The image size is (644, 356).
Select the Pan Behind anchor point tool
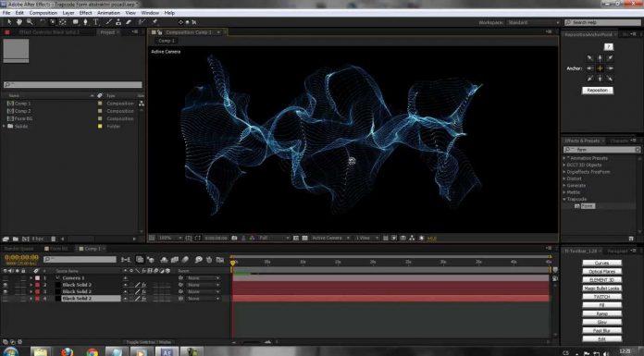[63, 22]
